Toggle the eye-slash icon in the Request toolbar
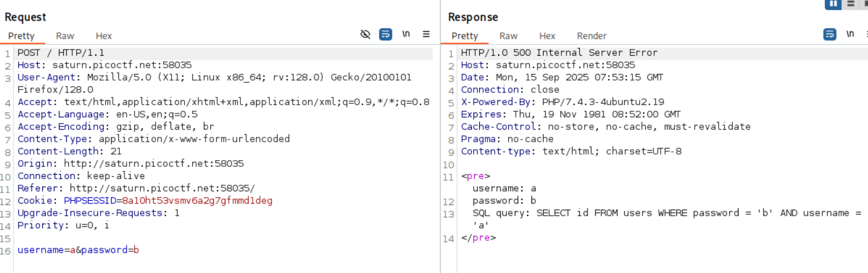Image resolution: width=868 pixels, height=273 pixels. click(365, 34)
